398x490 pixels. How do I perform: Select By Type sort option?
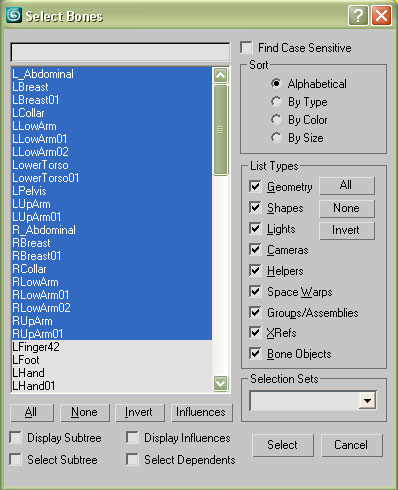click(x=276, y=101)
